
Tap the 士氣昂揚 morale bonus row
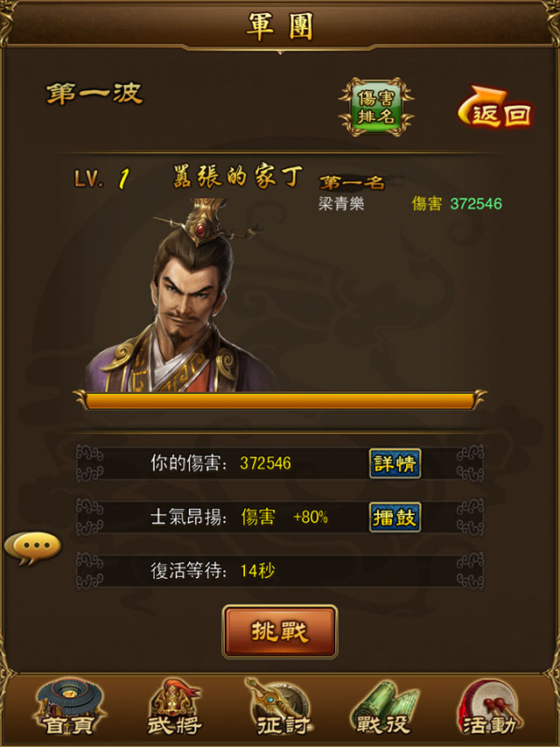tap(280, 517)
